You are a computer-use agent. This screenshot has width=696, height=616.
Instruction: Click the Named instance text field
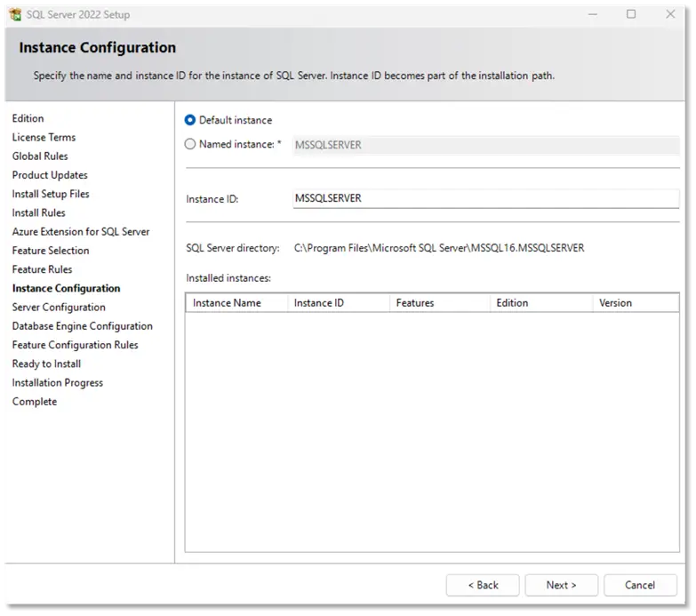486,145
